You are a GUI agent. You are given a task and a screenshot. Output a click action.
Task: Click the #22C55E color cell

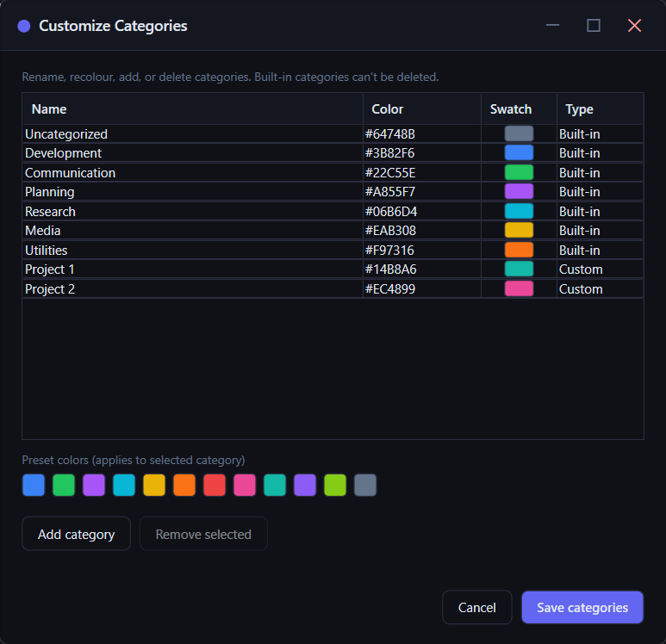point(422,172)
